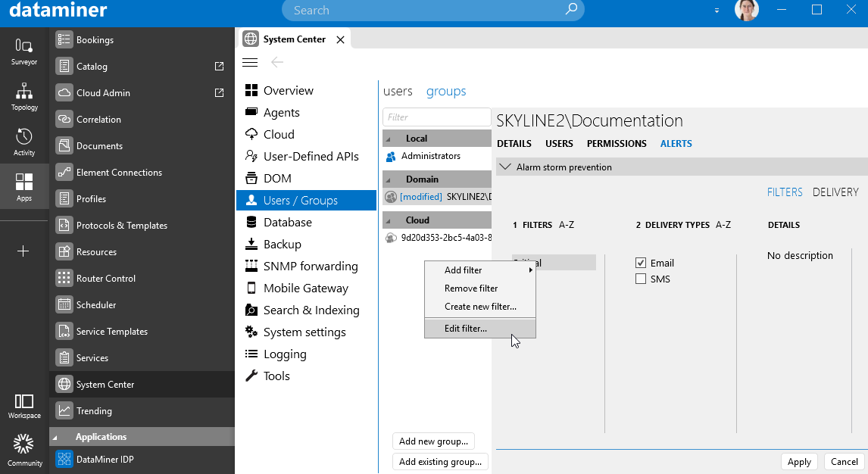
Task: Open the Surveyor sidebar icon
Action: (23, 50)
